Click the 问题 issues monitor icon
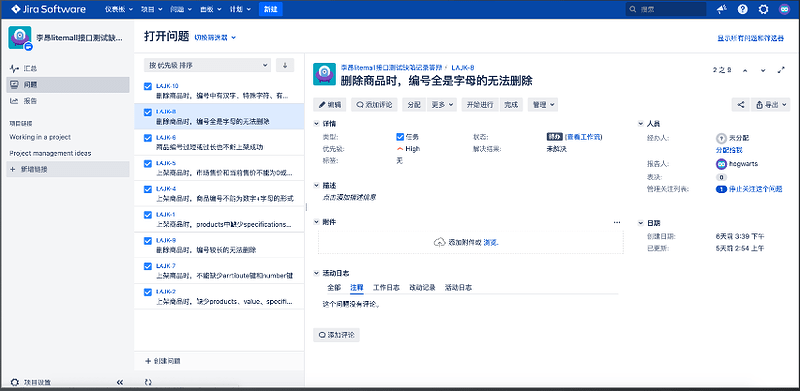 click(14, 85)
